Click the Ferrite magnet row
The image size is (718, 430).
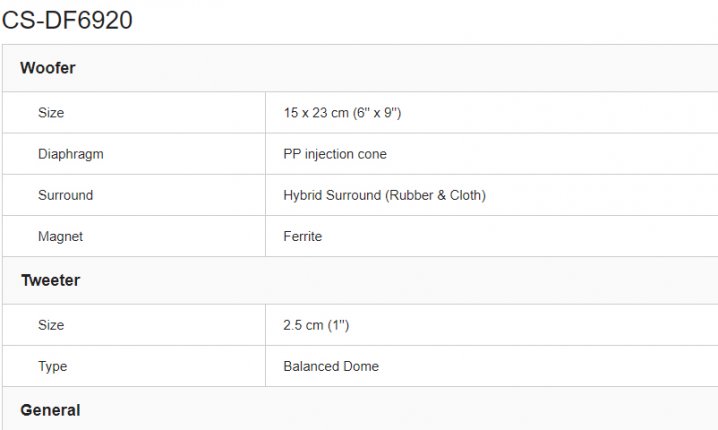[x=360, y=236]
